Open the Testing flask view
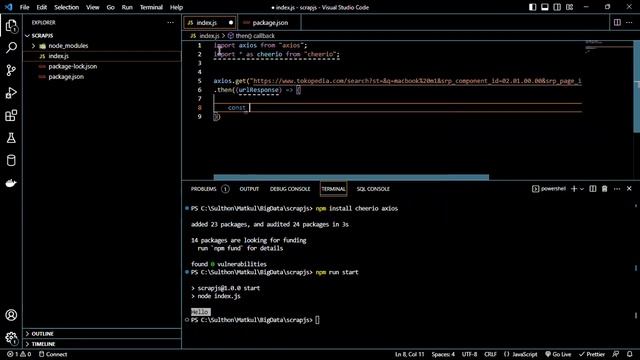The height and width of the screenshot is (360, 640). click(x=11, y=138)
